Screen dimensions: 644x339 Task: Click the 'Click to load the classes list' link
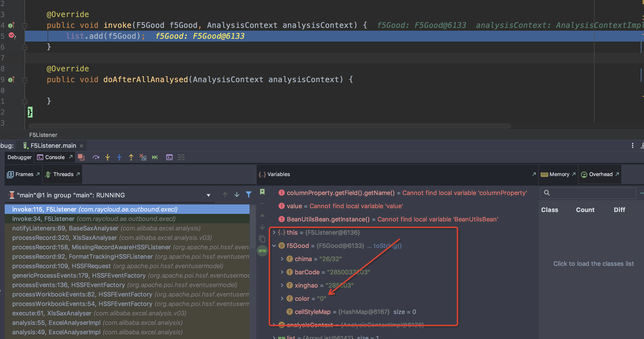pyautogui.click(x=593, y=263)
